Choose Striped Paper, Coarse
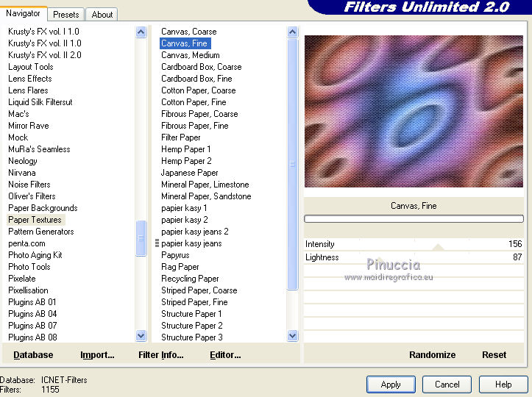Image resolution: width=532 pixels, height=397 pixels. (199, 290)
